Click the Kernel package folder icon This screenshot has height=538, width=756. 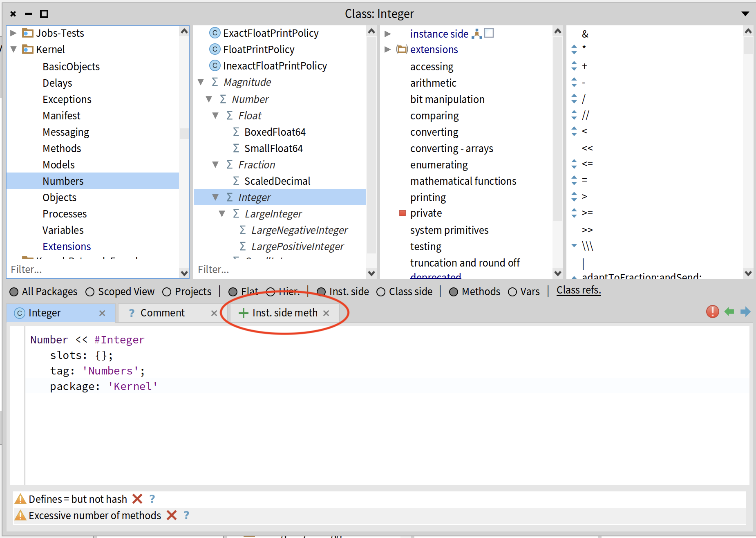pyautogui.click(x=27, y=49)
